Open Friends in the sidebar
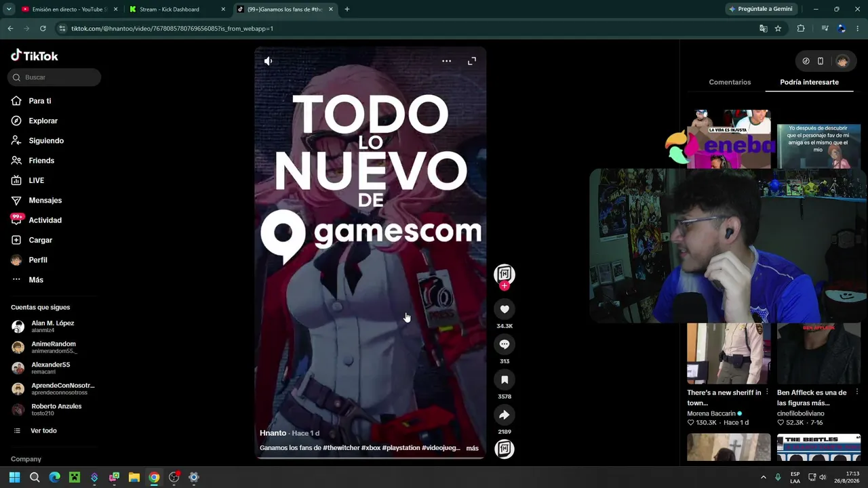The image size is (868, 488). point(33,161)
